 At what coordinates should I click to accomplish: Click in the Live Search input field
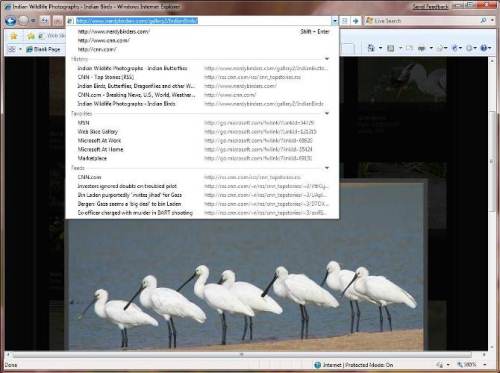(422, 21)
